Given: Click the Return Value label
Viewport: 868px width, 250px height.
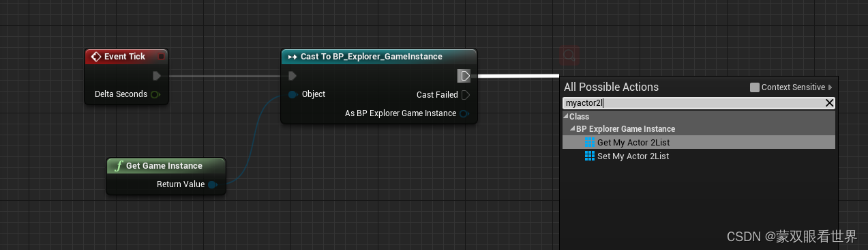Looking at the screenshot, I should (181, 184).
